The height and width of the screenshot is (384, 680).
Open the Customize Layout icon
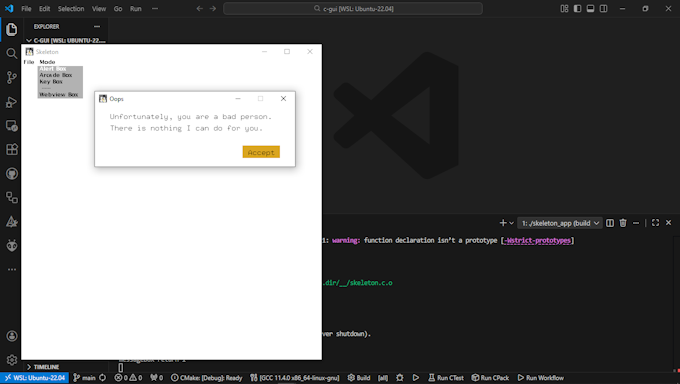coord(564,9)
